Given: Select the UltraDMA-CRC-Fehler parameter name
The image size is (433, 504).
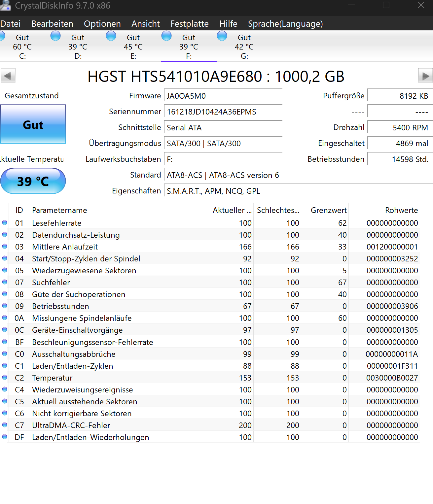Looking at the screenshot, I should point(71,425).
